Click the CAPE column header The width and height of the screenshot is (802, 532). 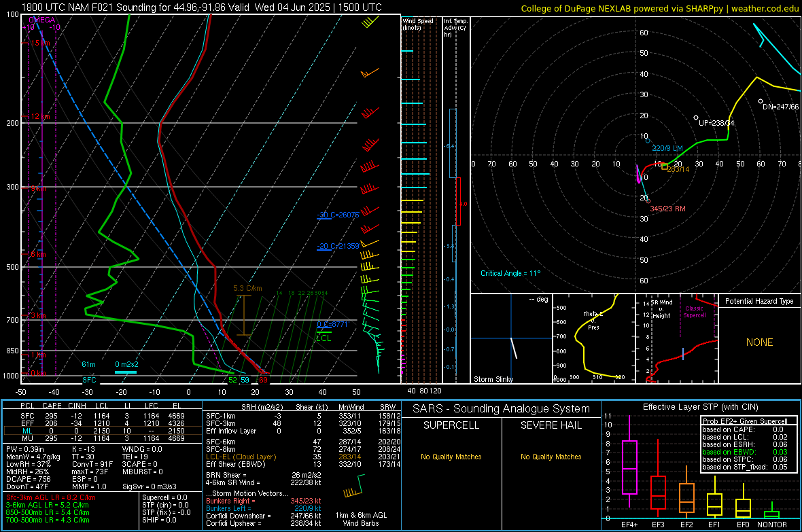52,406
